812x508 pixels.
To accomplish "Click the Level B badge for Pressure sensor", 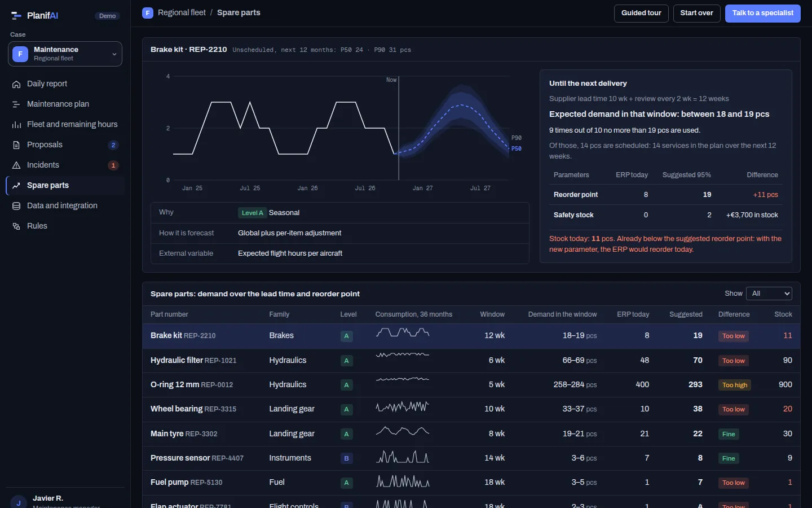I will pyautogui.click(x=346, y=458).
